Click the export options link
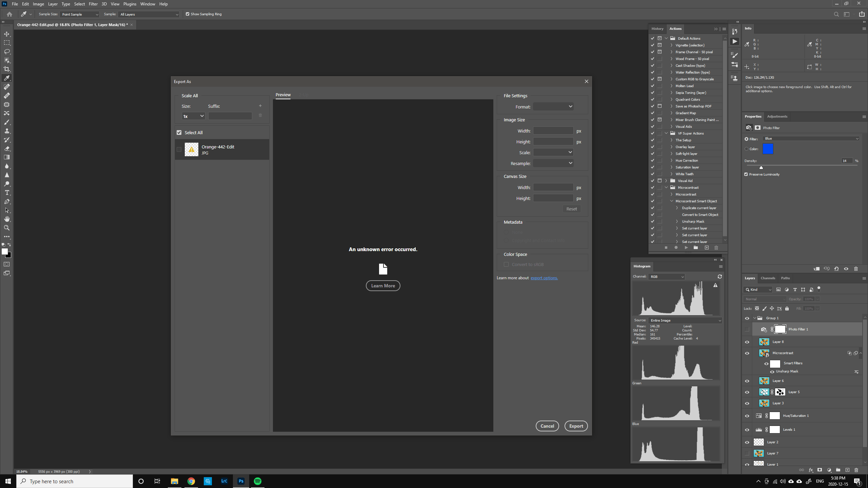This screenshot has height=488, width=868. click(544, 278)
